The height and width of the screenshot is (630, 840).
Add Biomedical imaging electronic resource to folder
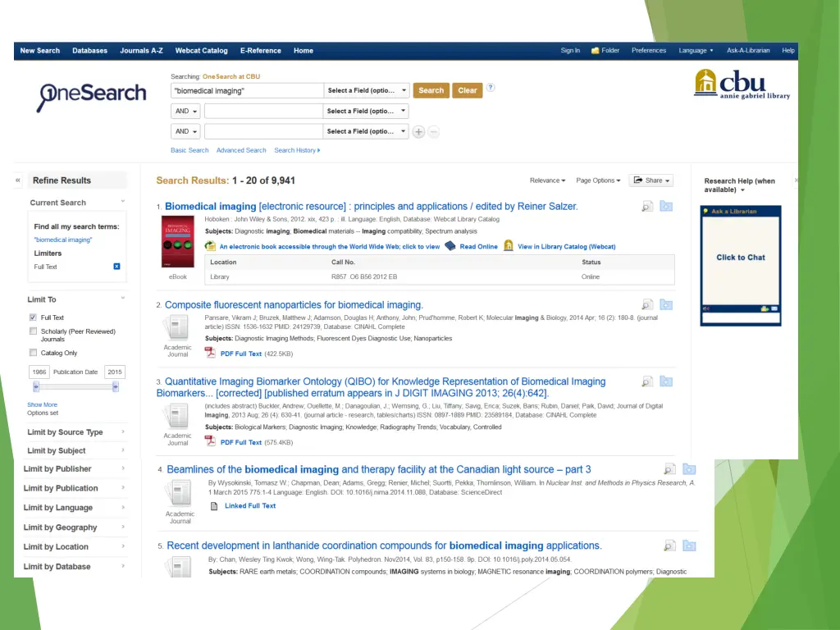click(x=666, y=206)
